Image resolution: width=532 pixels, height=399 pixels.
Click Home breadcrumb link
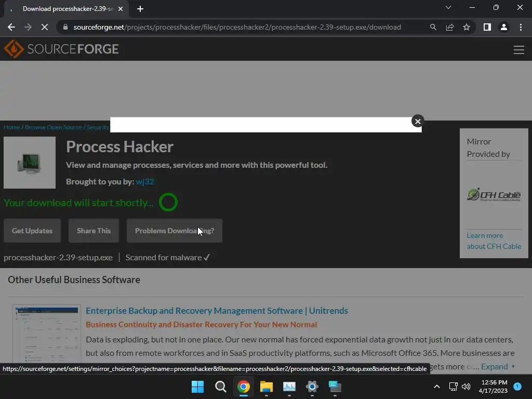(x=12, y=127)
